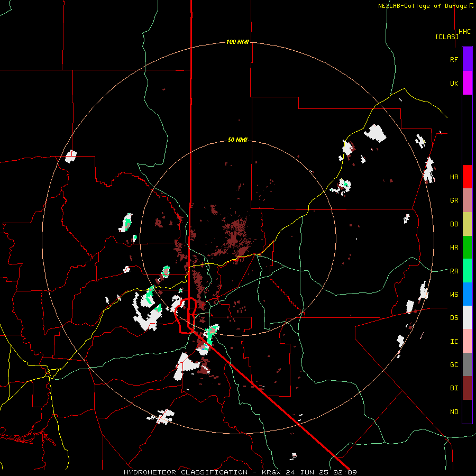This screenshot has width=476, height=476.
Task: Click the '100 NMI' range ring label
Action: 237,42
